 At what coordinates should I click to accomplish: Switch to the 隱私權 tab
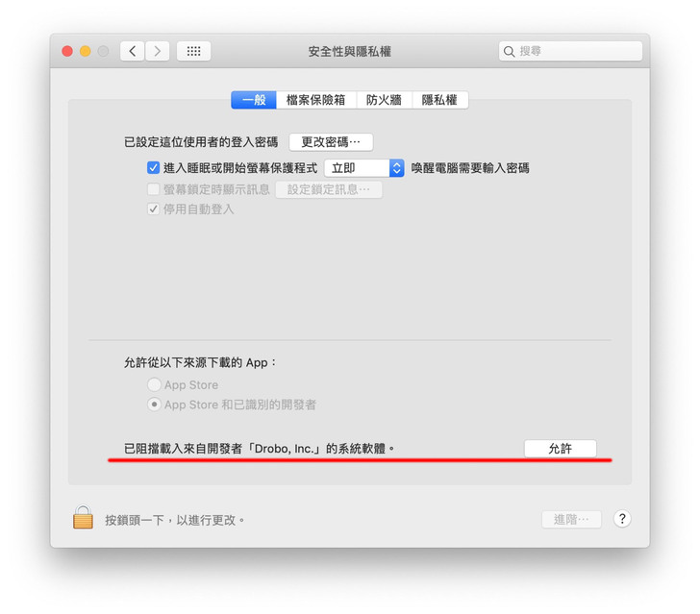pos(439,100)
